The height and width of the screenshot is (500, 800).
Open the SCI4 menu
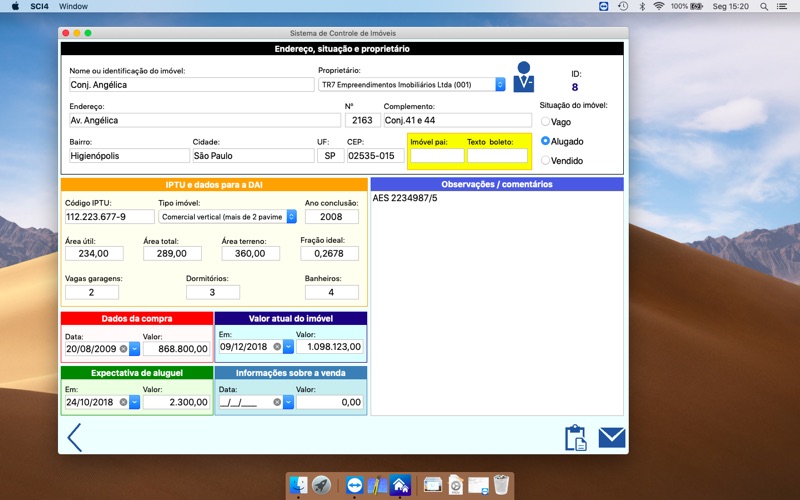tap(39, 6)
